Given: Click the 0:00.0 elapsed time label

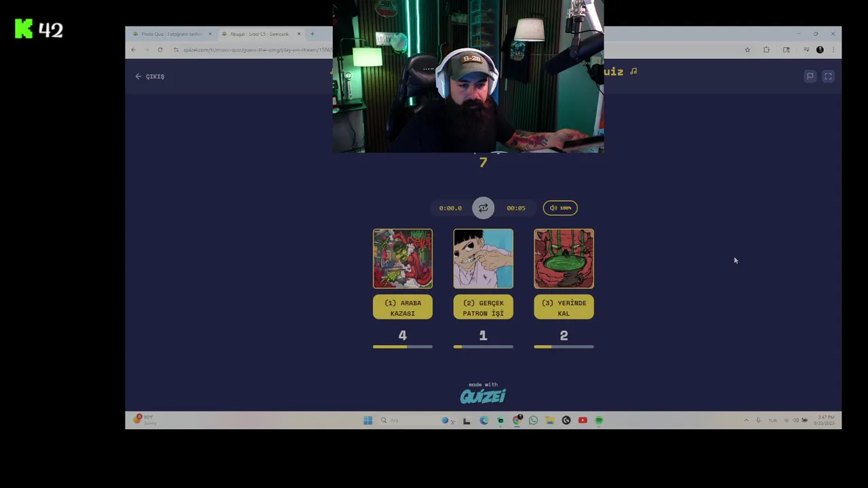Looking at the screenshot, I should pyautogui.click(x=450, y=208).
